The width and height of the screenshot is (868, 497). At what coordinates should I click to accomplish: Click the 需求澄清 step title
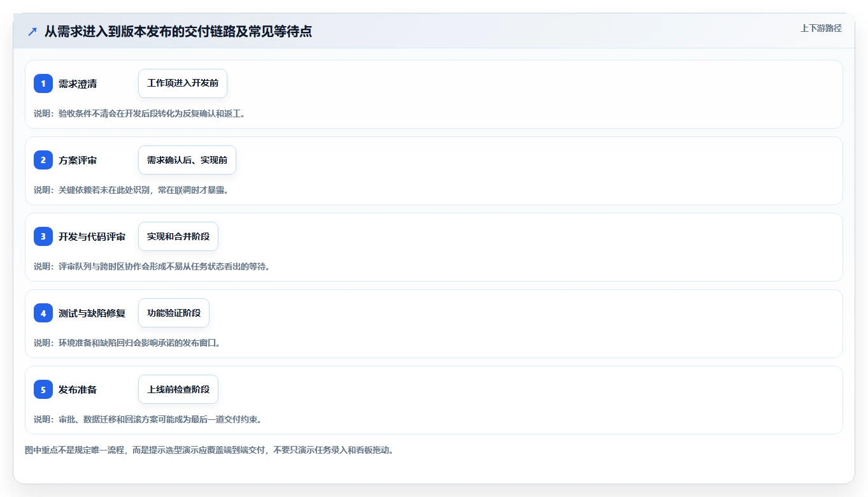click(78, 83)
